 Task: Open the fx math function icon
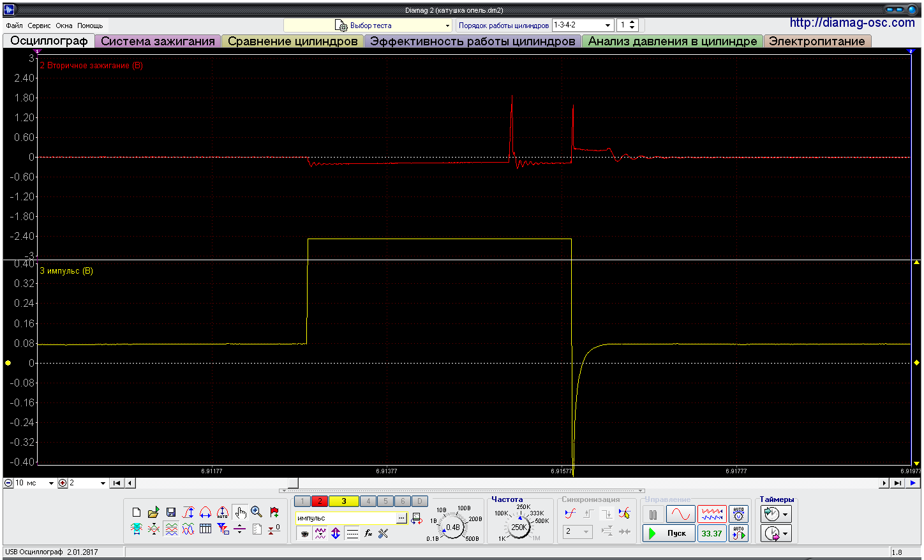pyautogui.click(x=368, y=534)
